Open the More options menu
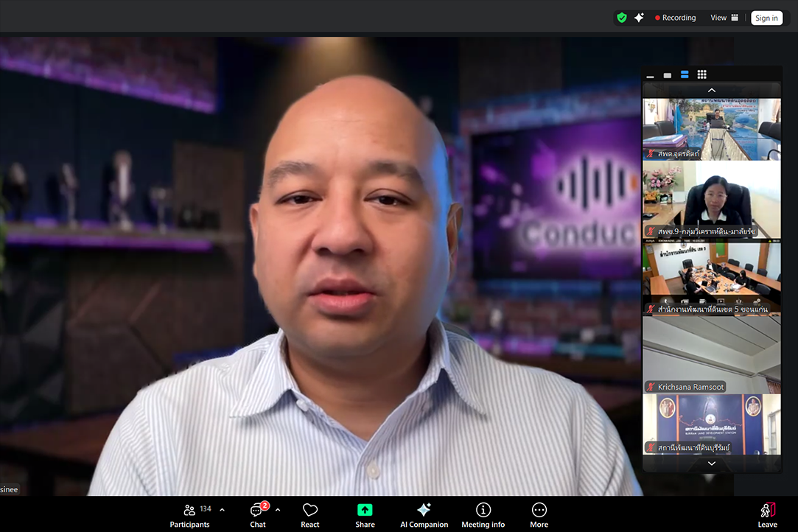 [539, 514]
